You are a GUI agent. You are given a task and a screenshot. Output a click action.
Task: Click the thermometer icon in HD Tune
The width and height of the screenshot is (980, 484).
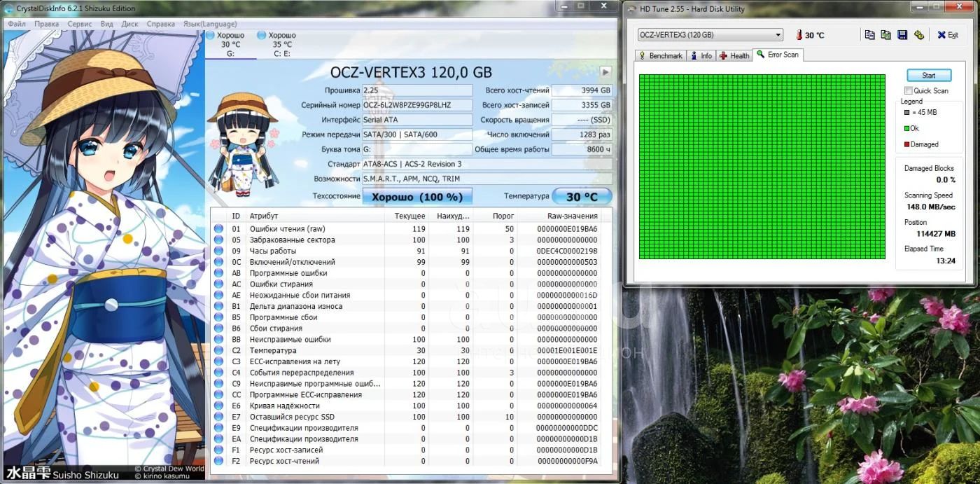click(798, 35)
